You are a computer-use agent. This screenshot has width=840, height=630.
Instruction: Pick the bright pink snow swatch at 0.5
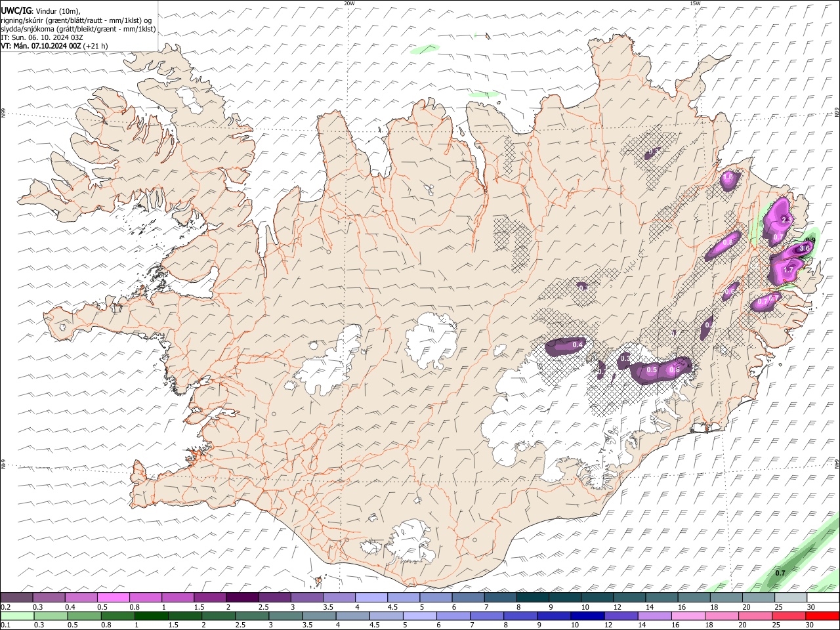coord(113,597)
